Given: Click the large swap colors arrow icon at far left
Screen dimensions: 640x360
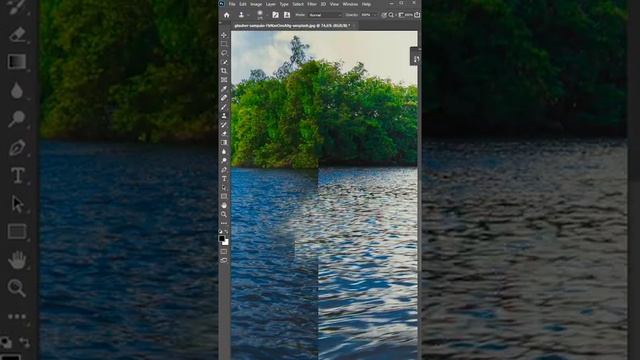Looking at the screenshot, I should (24, 342).
